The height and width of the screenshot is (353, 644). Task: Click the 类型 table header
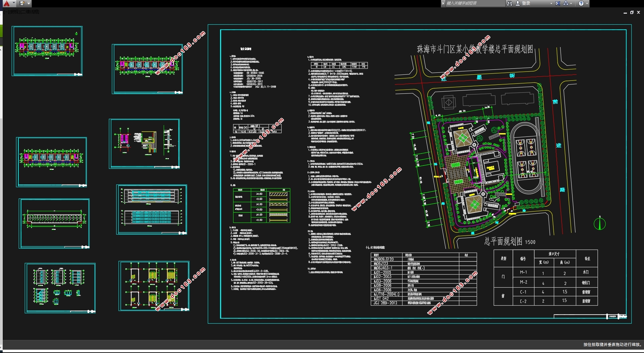click(x=503, y=259)
